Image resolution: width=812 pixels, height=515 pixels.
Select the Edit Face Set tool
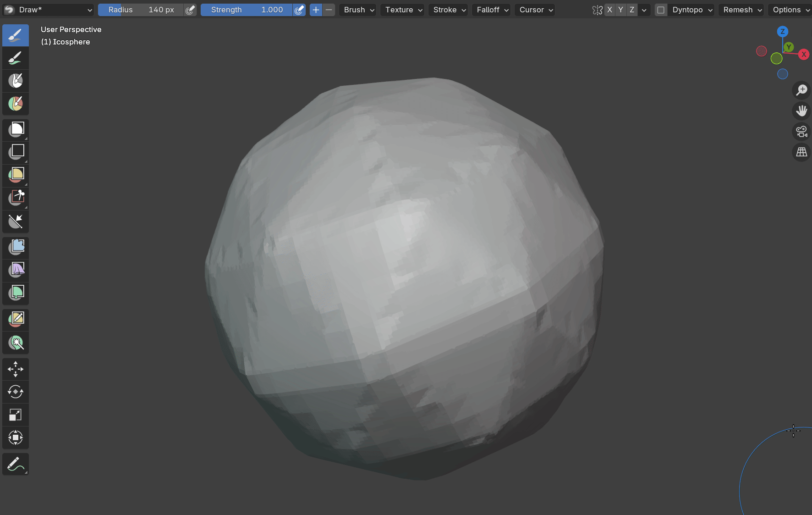pos(16,320)
